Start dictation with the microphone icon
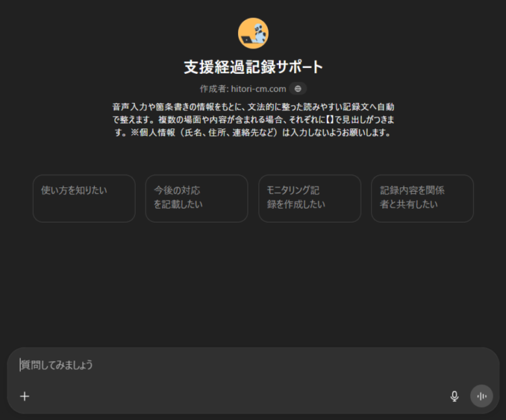The image size is (506, 420). point(454,396)
